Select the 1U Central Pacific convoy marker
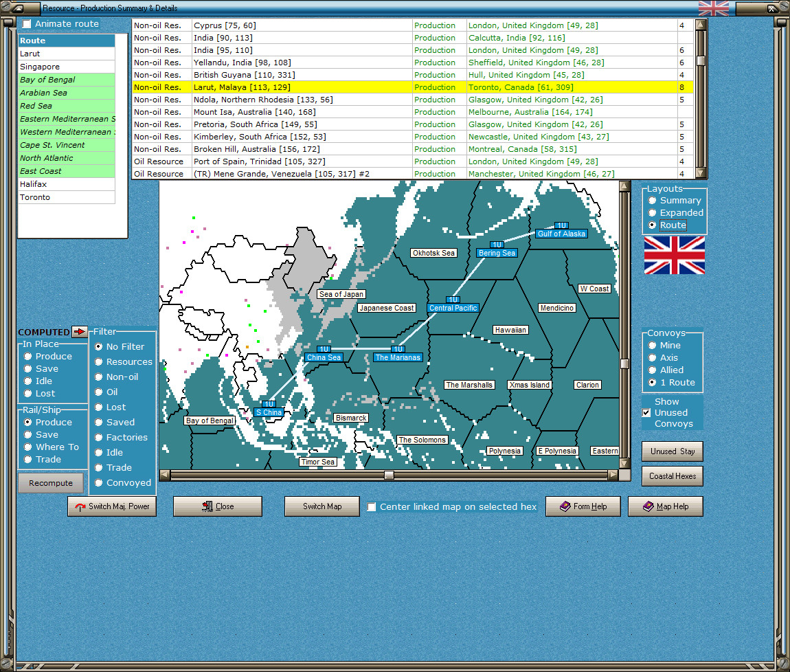Viewport: 790px width, 672px height. click(x=453, y=304)
